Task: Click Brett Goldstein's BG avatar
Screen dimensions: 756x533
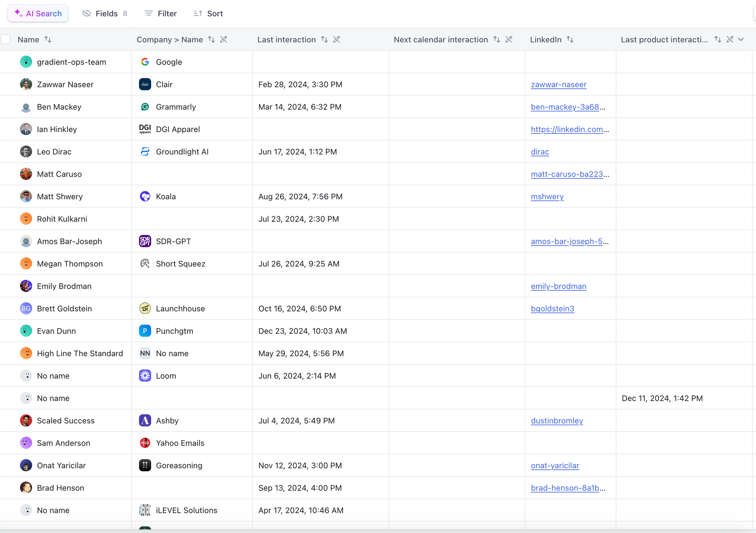Action: tap(26, 308)
